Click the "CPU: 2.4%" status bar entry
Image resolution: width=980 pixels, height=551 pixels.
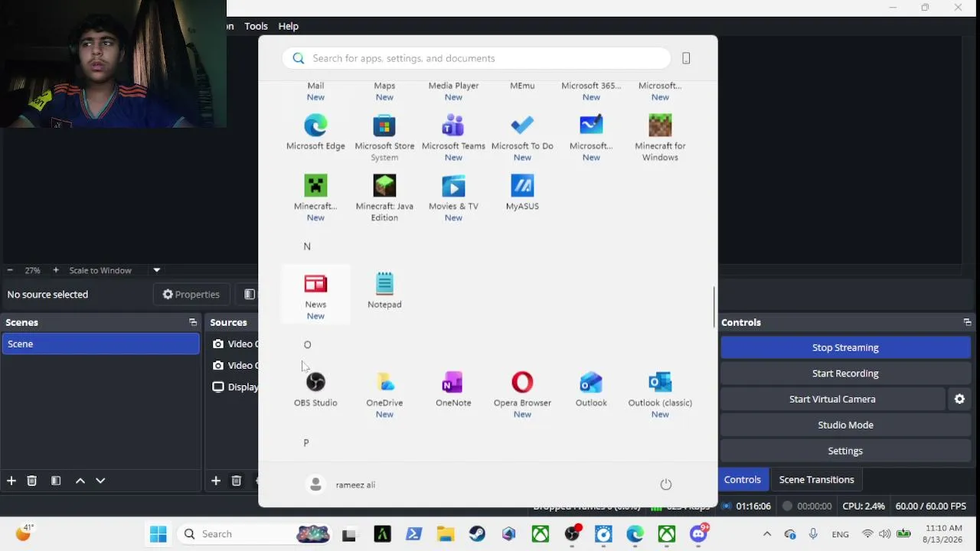pos(864,506)
